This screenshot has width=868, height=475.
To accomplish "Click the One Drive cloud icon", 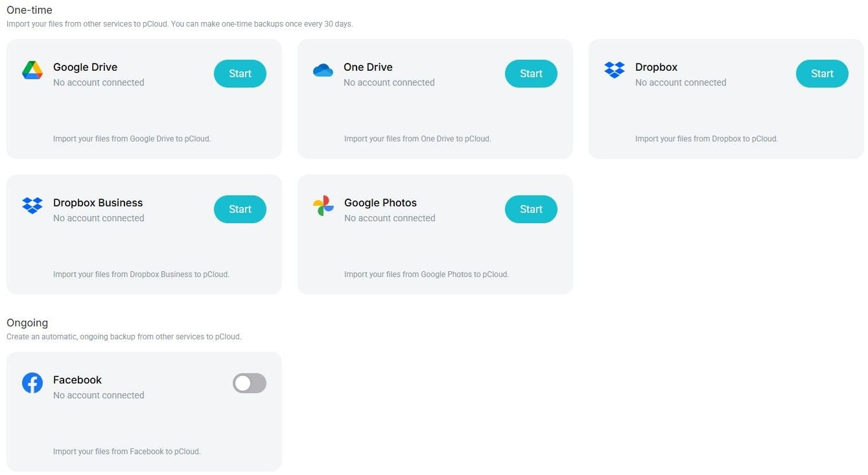I will coord(323,69).
